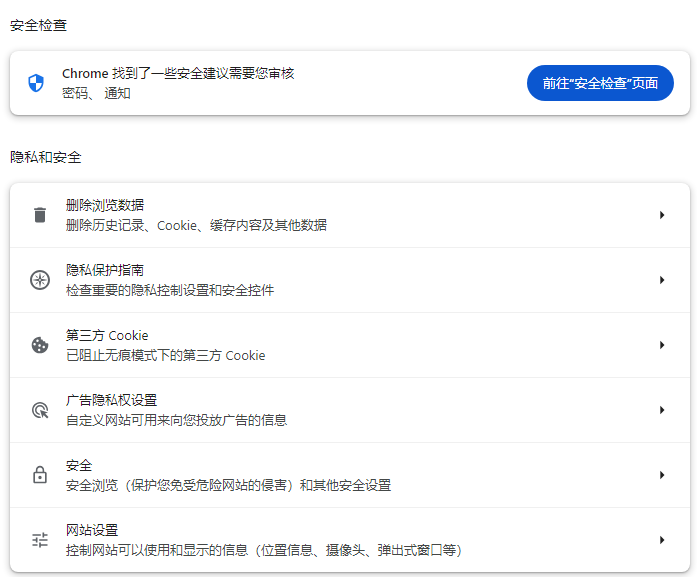Click text 检查重要的隐私控制设置和安全控件
The height and width of the screenshot is (577, 697).
point(170,290)
